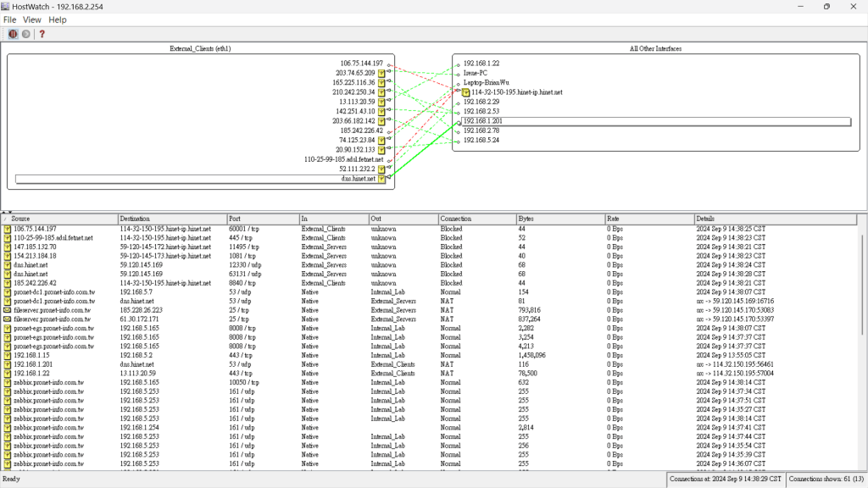Screen dimensions: 868x488
Task: Select host 192.168.2.78 in All Other Interfaces
Action: [x=481, y=130]
